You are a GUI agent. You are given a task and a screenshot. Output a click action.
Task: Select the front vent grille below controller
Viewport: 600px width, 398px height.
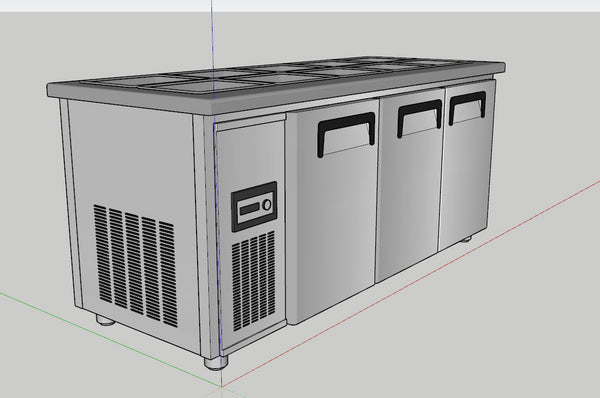click(x=253, y=281)
